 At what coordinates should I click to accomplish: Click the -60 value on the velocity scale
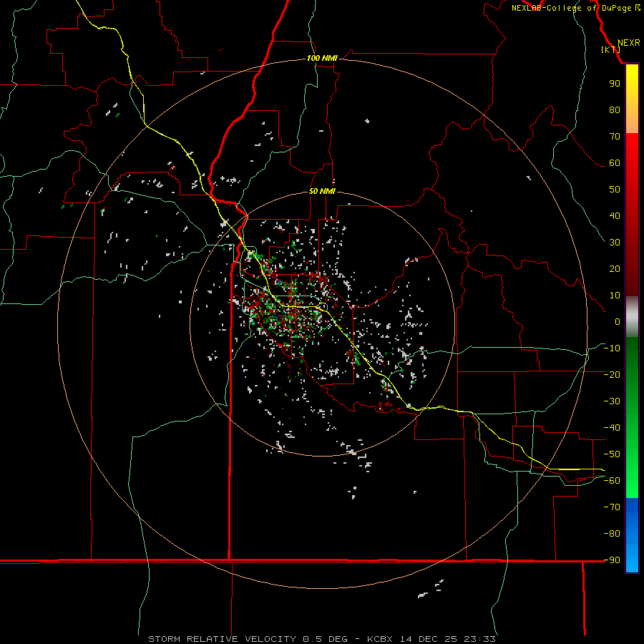click(x=612, y=481)
